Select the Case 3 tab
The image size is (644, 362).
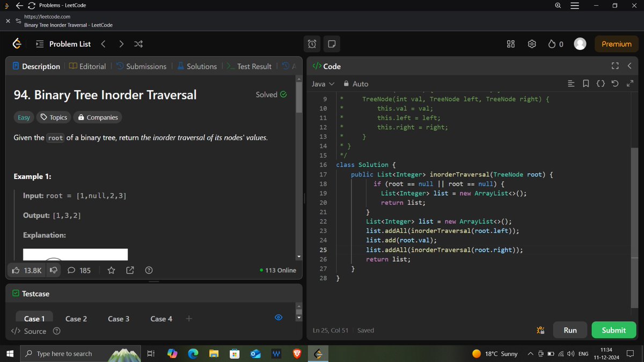pos(119,319)
